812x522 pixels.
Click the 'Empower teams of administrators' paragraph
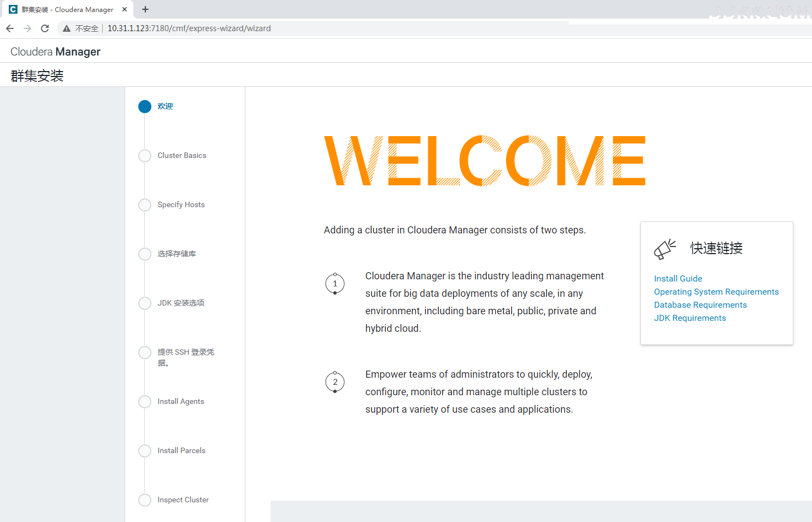point(479,392)
